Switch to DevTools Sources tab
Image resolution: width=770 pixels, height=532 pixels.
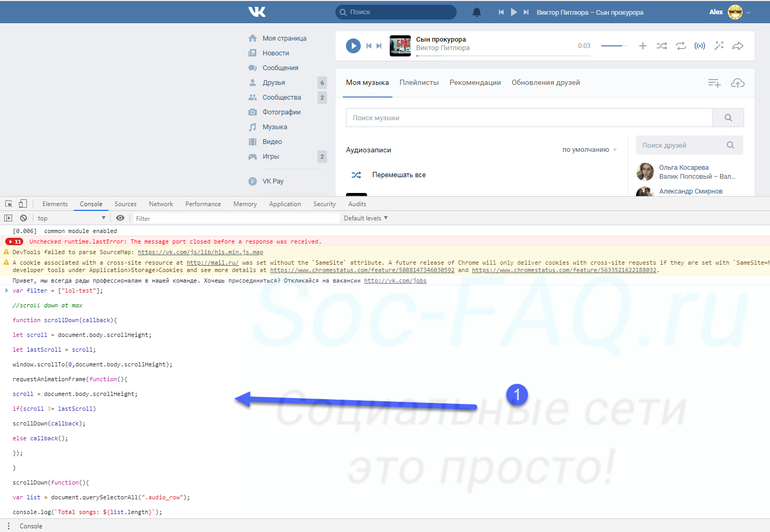[126, 204]
